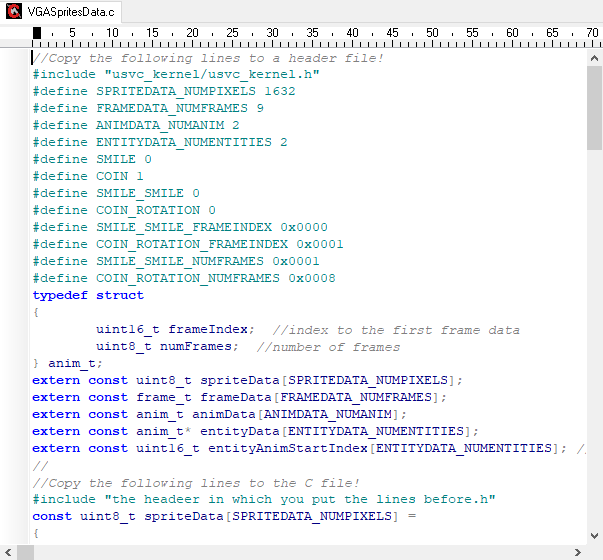Click the comment 'number of frames'
The width and height of the screenshot is (603, 560).
[x=328, y=347]
